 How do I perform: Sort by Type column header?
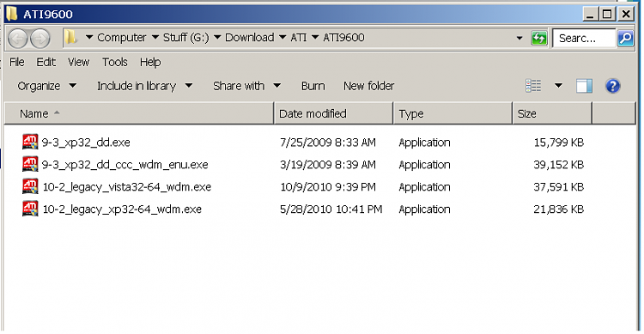click(453, 113)
